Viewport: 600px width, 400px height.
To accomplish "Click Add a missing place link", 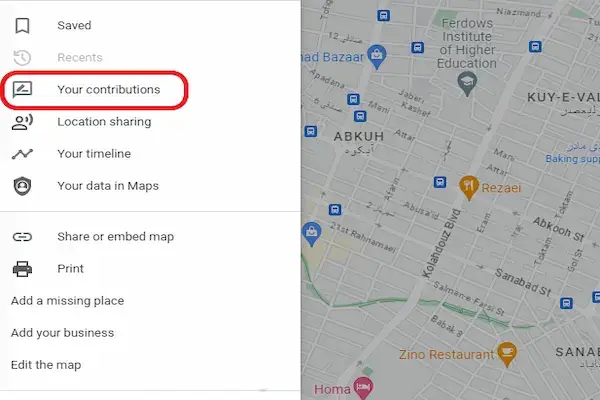I will [x=67, y=301].
